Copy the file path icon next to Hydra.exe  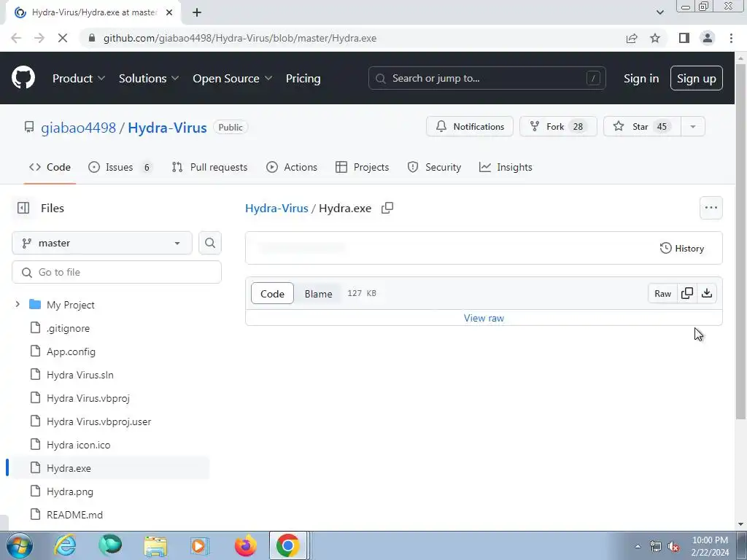pos(387,208)
